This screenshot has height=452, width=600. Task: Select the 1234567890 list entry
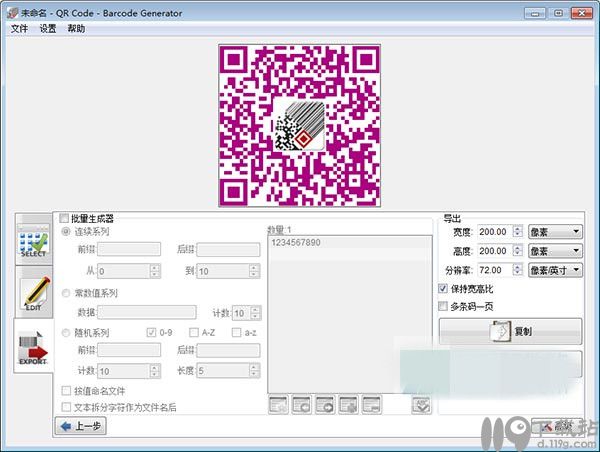pyautogui.click(x=350, y=242)
